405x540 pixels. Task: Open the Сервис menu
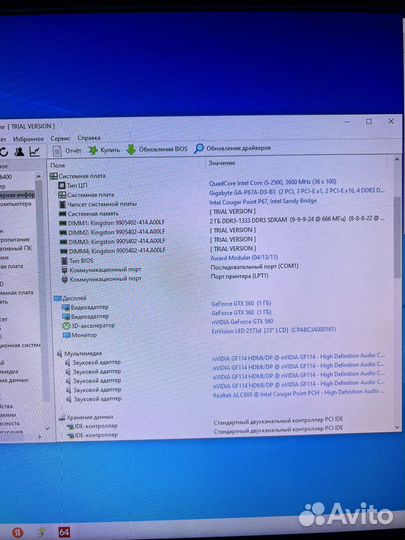coord(60,138)
